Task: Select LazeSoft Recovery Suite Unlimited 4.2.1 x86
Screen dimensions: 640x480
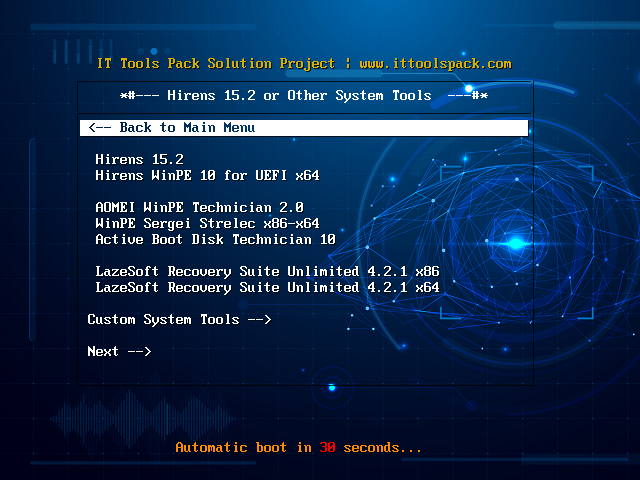Action: (267, 271)
